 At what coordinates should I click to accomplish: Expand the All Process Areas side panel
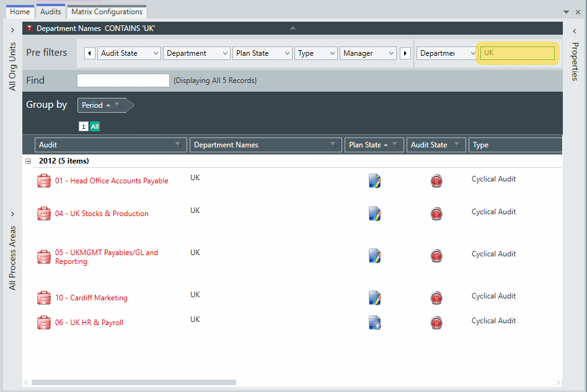pyautogui.click(x=12, y=214)
